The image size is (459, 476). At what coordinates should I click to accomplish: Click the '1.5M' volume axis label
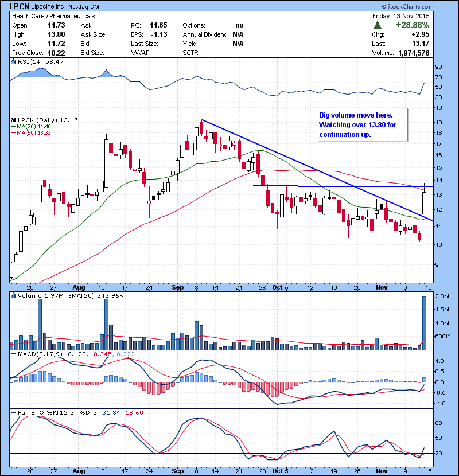pyautogui.click(x=442, y=309)
